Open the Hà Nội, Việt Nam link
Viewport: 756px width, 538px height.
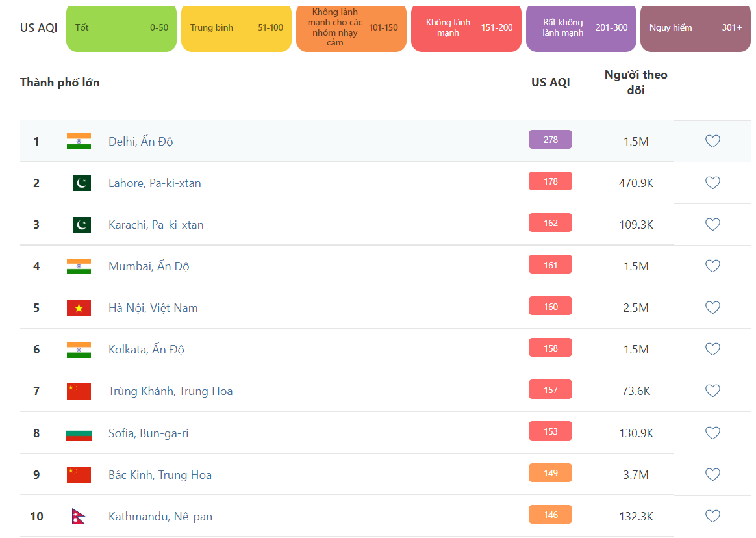tap(153, 307)
